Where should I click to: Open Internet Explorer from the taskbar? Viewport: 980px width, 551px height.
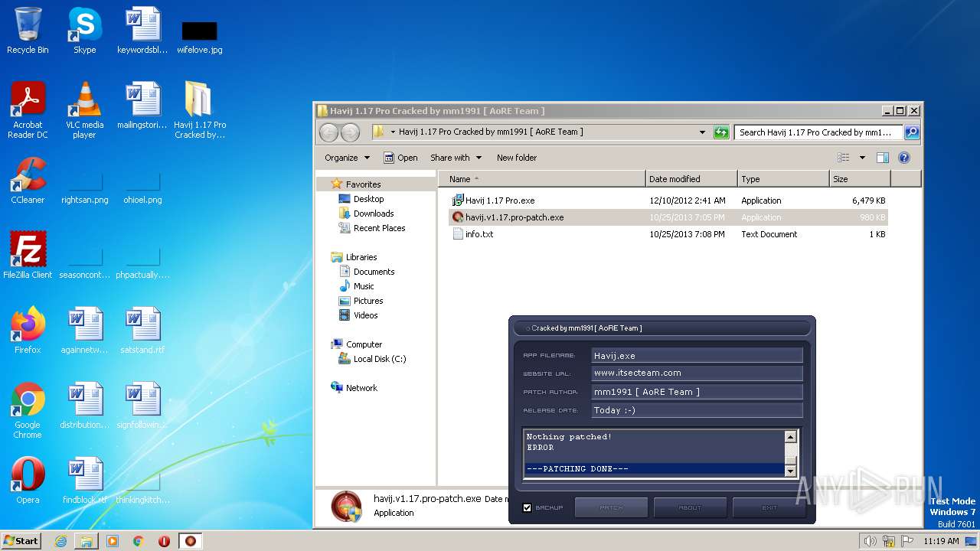pos(60,541)
